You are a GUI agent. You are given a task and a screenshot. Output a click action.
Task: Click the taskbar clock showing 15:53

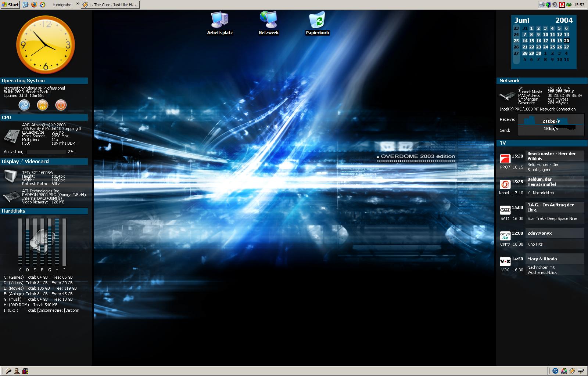(x=579, y=5)
